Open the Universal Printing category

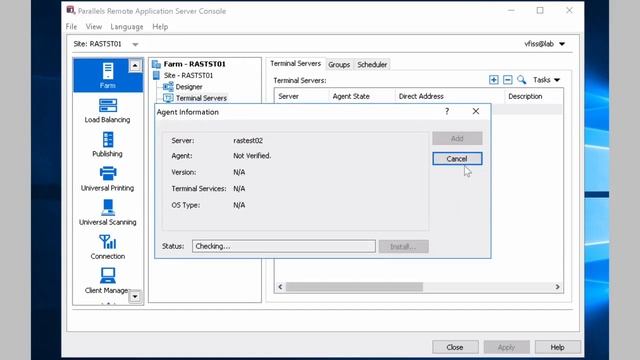[108, 179]
